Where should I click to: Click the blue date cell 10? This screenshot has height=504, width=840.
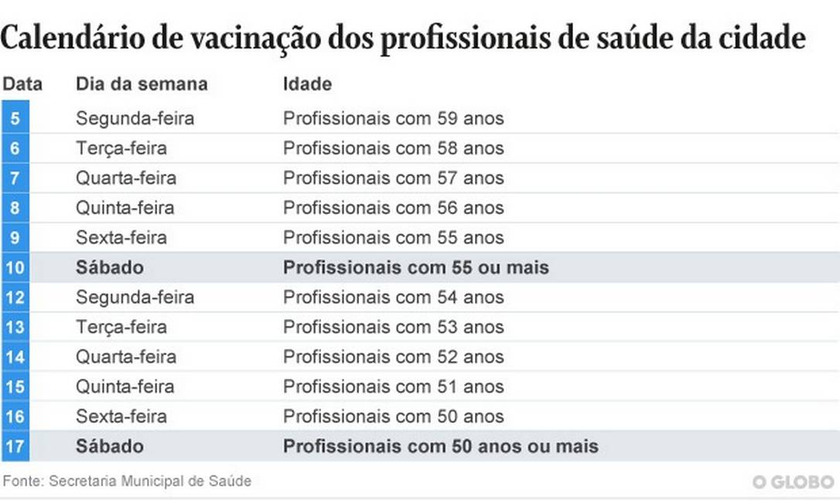point(15,267)
